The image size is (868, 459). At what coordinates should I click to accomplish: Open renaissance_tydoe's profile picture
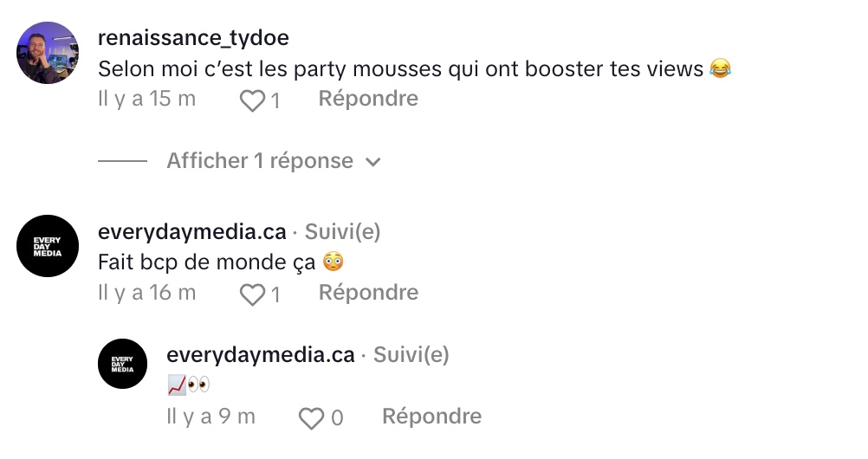(x=49, y=53)
